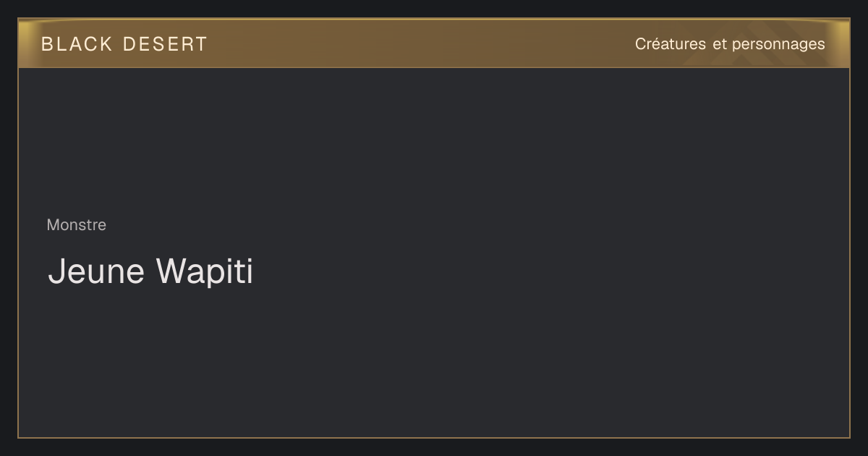Click the outer dark margin outside the frame

(x=434, y=447)
